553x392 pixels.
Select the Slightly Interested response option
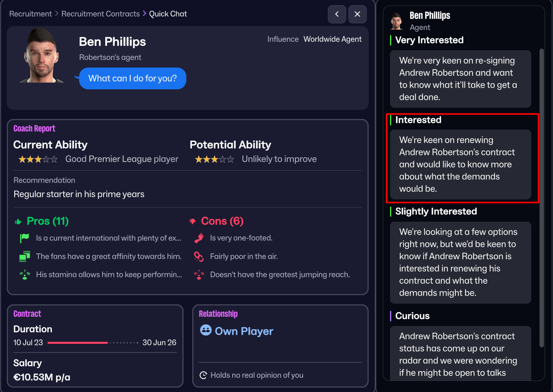tap(460, 262)
